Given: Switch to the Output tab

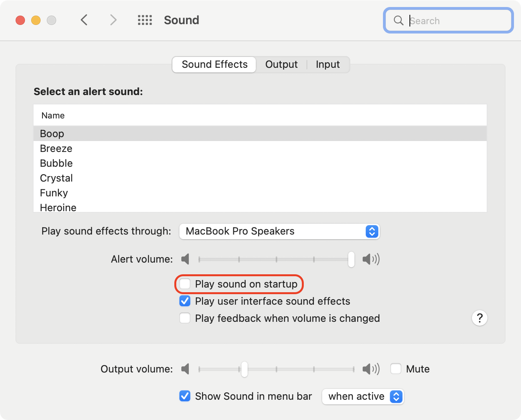Looking at the screenshot, I should tap(281, 64).
